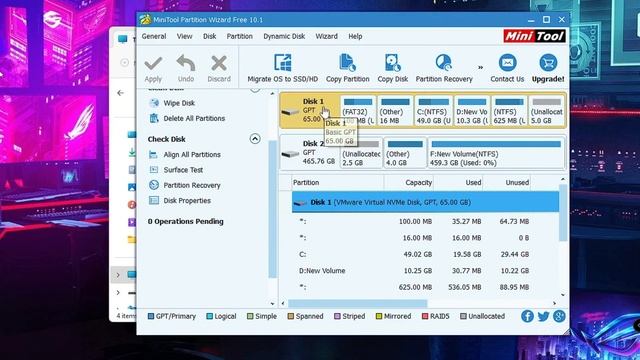Click the partition list vertical scrollbar
This screenshot has width=640, height=360.
click(563, 212)
